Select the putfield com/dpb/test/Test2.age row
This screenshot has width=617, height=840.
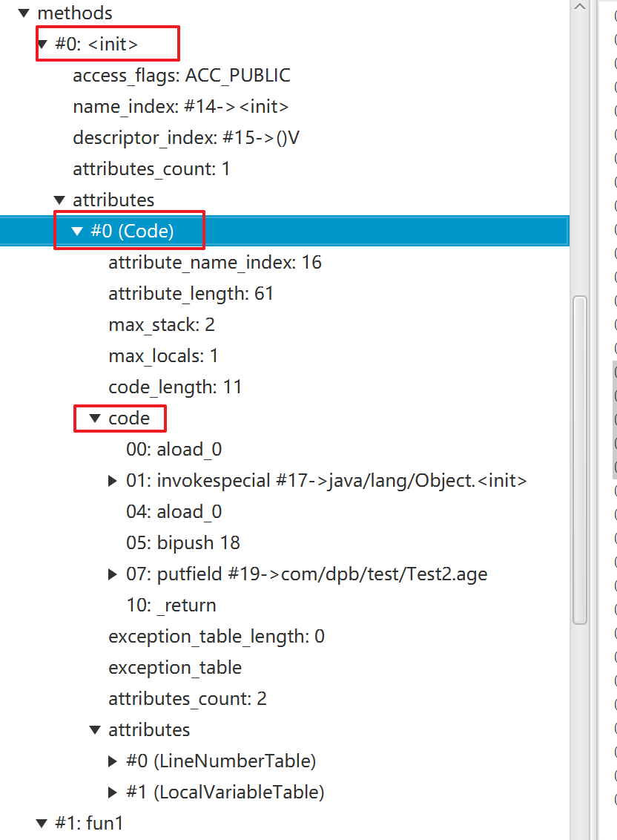[x=307, y=574]
